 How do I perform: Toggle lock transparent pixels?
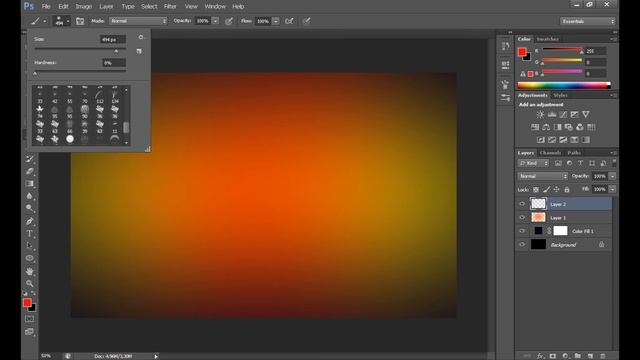[536, 189]
